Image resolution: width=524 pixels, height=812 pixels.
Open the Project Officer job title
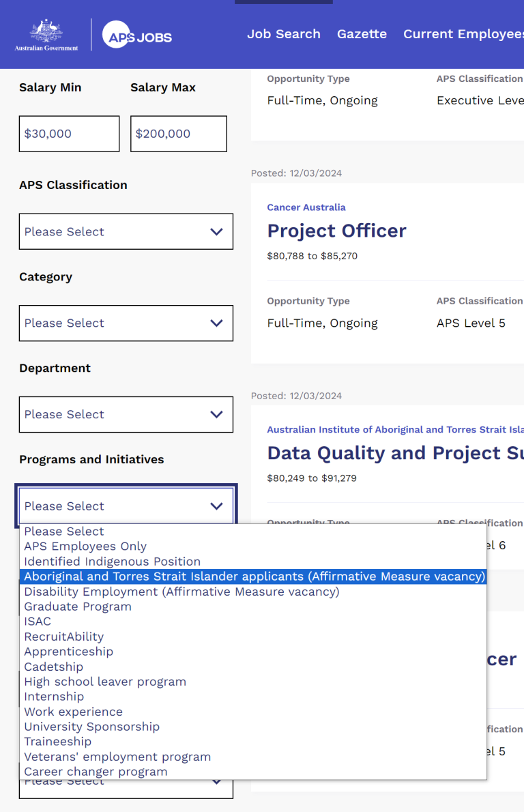[336, 231]
